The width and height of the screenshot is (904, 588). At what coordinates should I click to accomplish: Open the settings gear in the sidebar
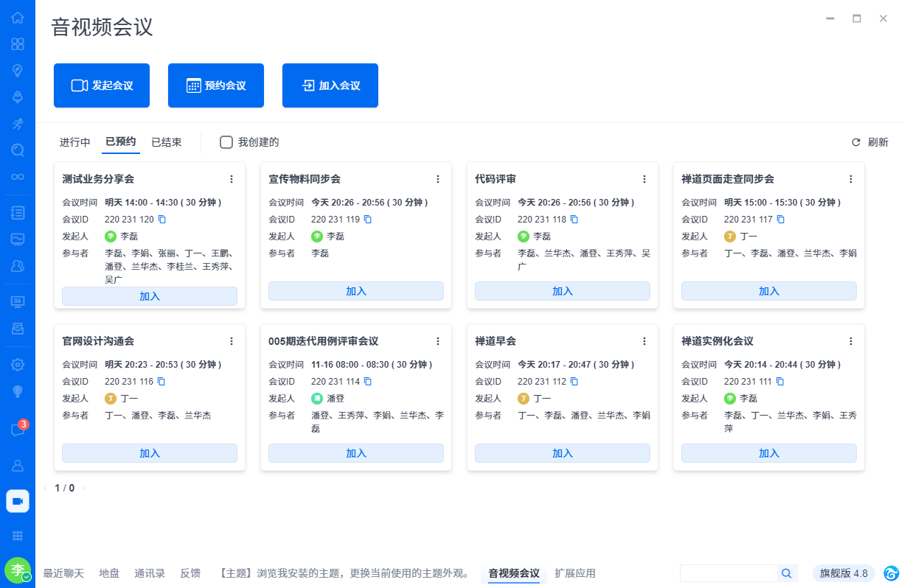coord(18,364)
